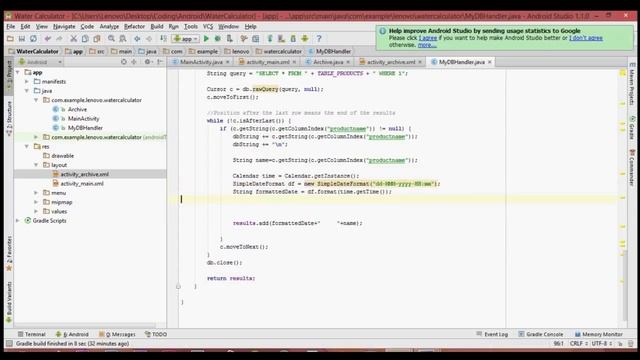Select the Archive class in project tree
Viewport: 640px width, 360px height.
coord(77,109)
